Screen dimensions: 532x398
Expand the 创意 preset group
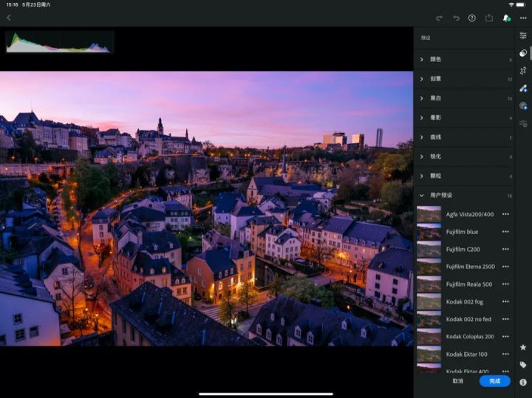click(x=465, y=79)
